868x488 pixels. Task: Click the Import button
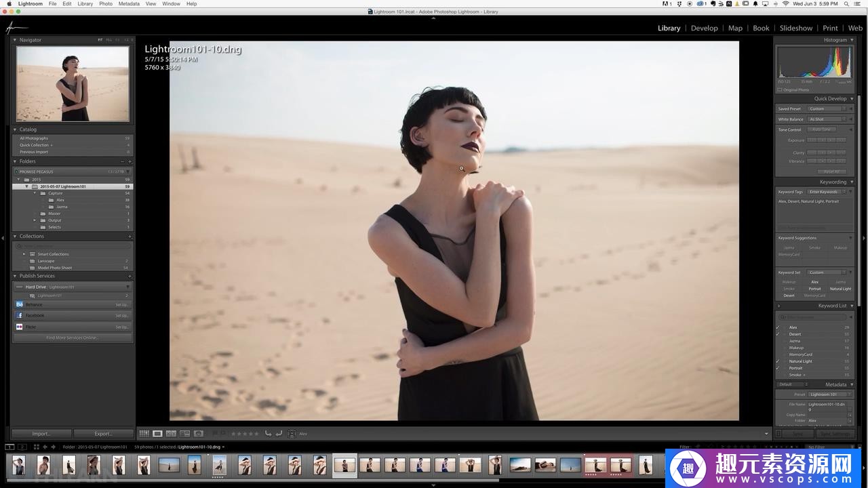click(x=41, y=434)
